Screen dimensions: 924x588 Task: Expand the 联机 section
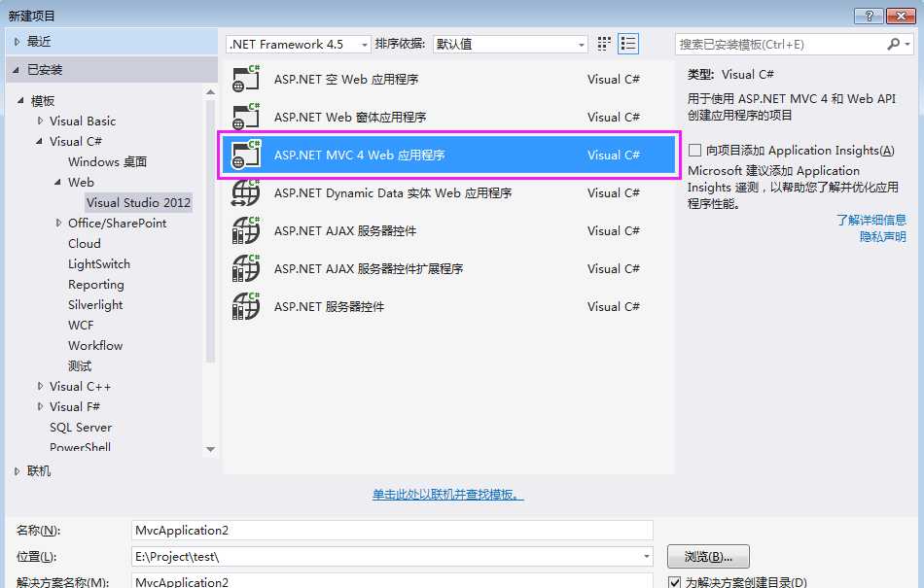click(17, 470)
